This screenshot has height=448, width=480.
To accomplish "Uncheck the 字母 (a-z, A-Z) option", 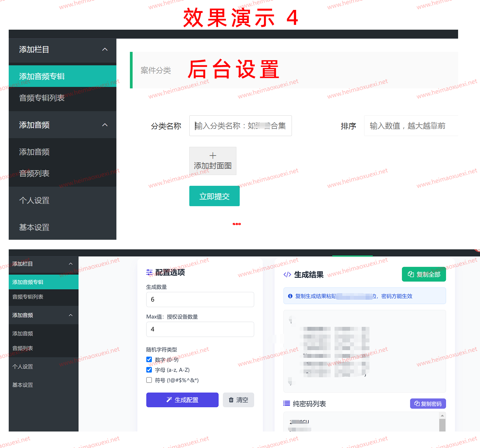I will click(149, 369).
